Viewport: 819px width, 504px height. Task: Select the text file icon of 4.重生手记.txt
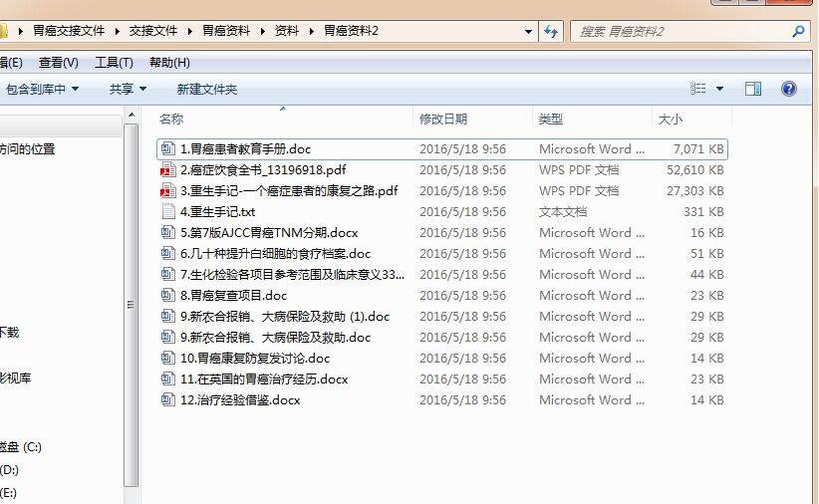[167, 211]
